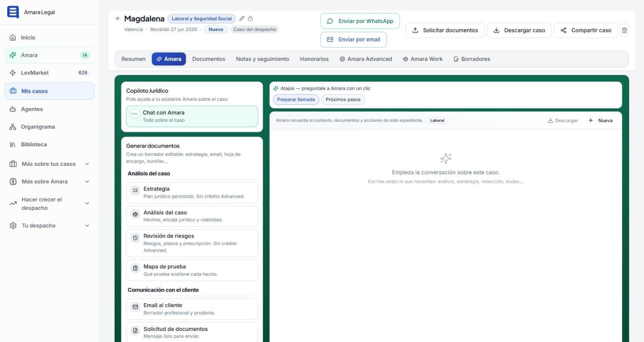Click the sparkle icon beside Atajos
The width and height of the screenshot is (644, 342).
click(x=276, y=88)
